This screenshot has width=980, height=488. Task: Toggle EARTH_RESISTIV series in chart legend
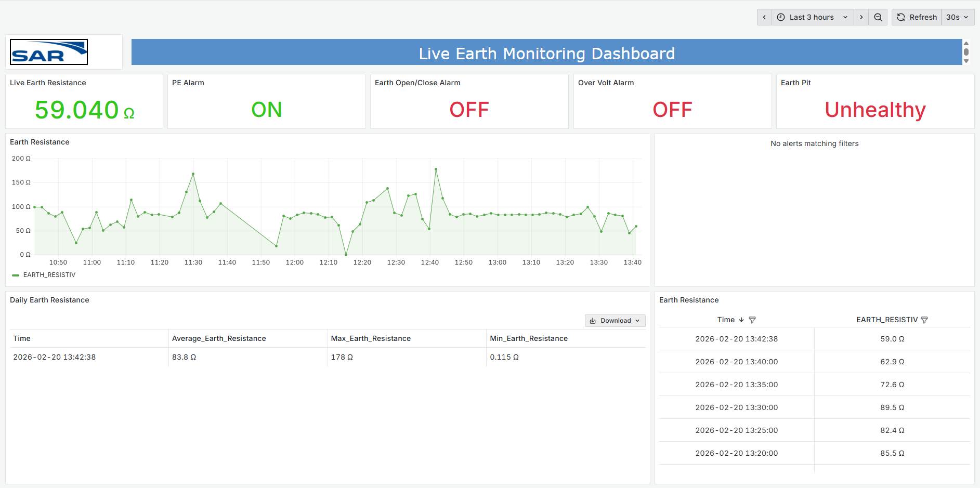pyautogui.click(x=49, y=275)
